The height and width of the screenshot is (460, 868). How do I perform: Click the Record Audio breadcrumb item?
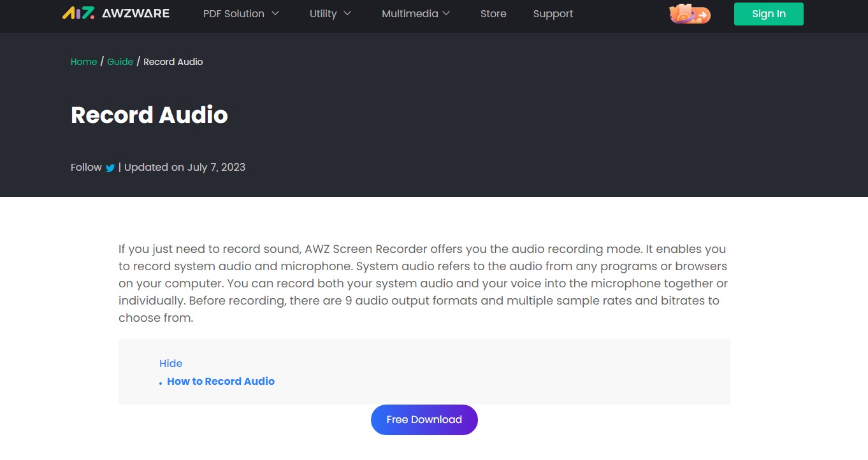click(173, 62)
